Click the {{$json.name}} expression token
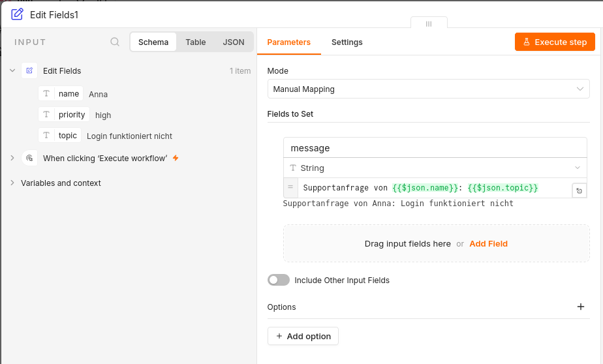 (x=425, y=188)
